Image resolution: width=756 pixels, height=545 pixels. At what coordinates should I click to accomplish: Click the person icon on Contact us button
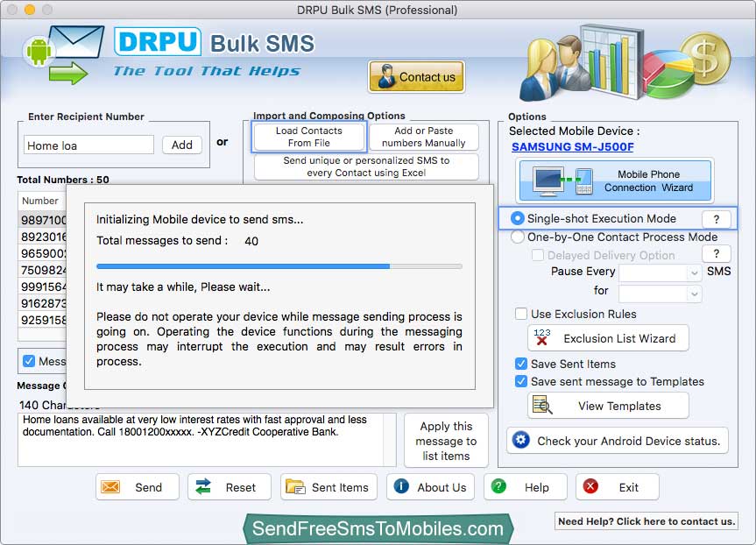pyautogui.click(x=386, y=76)
